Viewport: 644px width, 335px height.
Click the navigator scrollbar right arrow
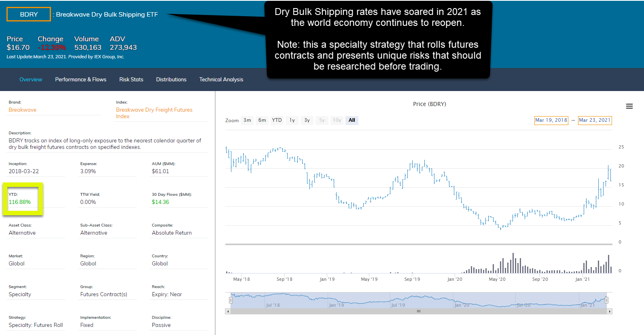[x=610, y=312]
